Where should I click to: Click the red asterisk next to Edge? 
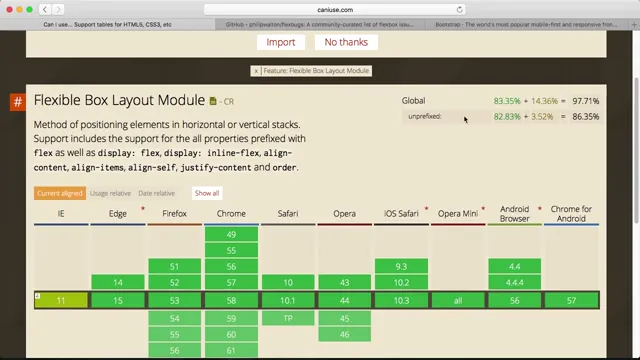click(143, 209)
